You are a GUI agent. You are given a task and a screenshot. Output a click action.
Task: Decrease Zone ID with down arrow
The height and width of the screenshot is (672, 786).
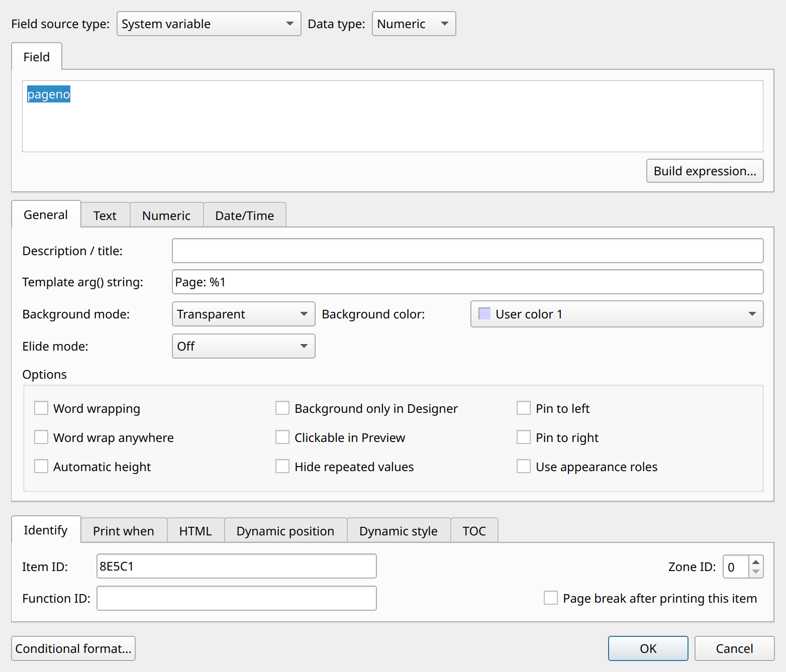(756, 572)
